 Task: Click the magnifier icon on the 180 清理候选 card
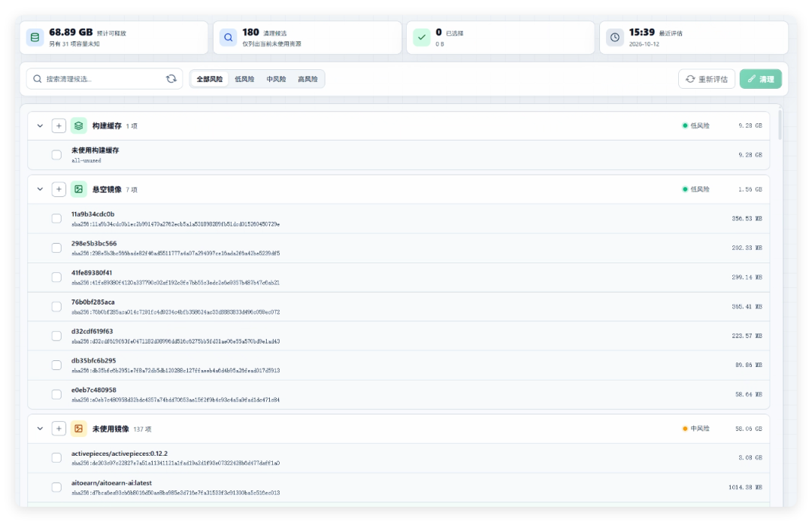pyautogui.click(x=229, y=38)
